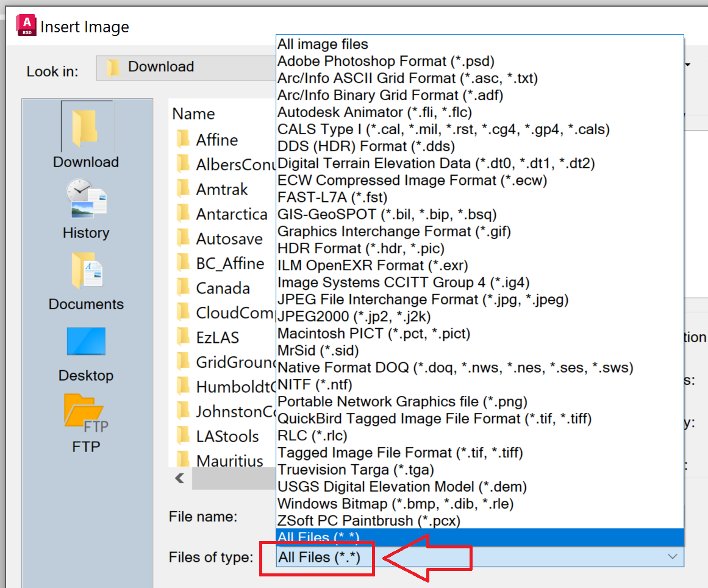Open the Download shortcut in the places sidebar
This screenshot has height=588, width=708.
(x=86, y=131)
